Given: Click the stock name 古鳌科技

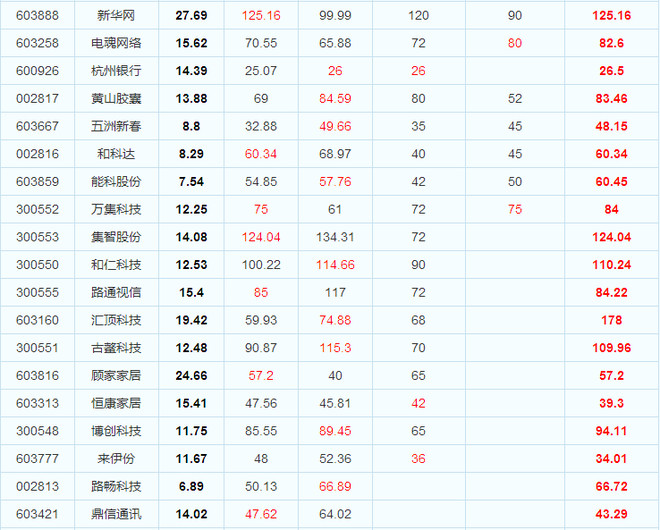Looking at the screenshot, I should (x=116, y=348).
